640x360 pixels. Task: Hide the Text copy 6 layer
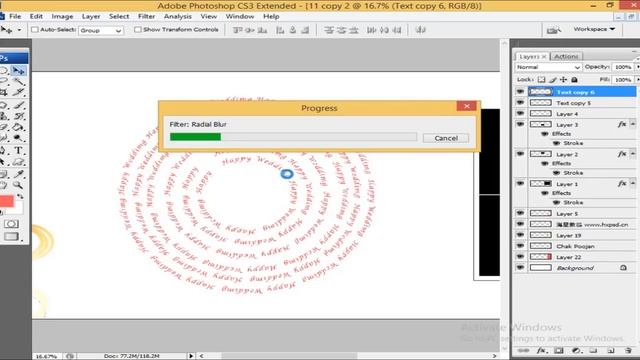pyautogui.click(x=520, y=92)
